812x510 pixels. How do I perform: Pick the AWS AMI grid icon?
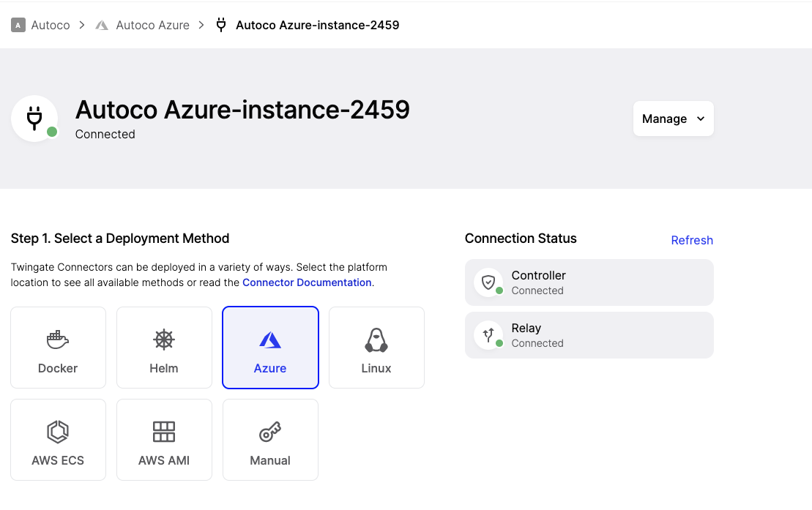pyautogui.click(x=164, y=432)
